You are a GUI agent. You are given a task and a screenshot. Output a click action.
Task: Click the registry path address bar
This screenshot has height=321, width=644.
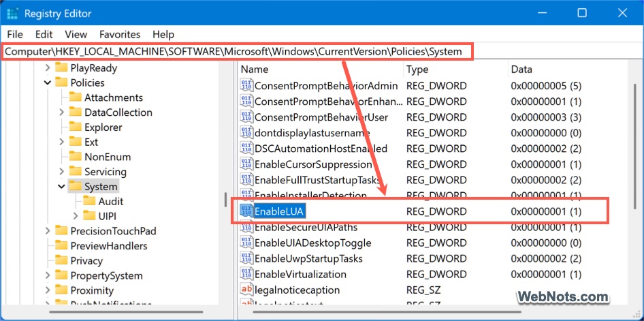[321, 51]
